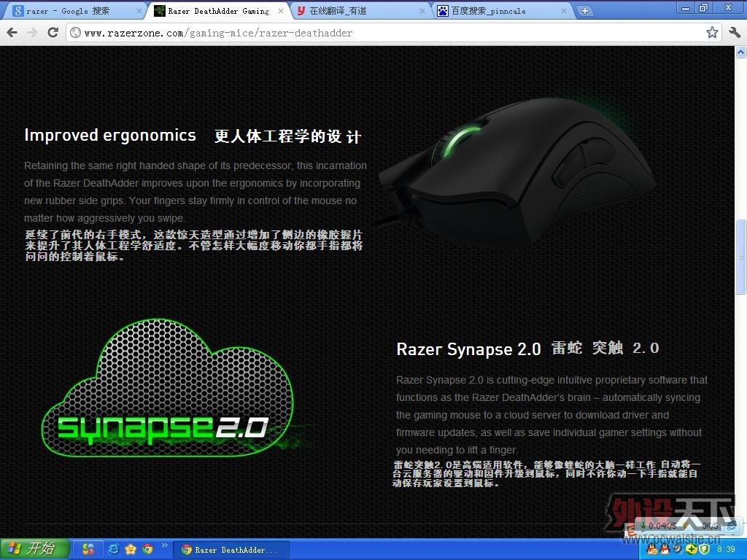Close the razer Google search tab

pyautogui.click(x=139, y=10)
